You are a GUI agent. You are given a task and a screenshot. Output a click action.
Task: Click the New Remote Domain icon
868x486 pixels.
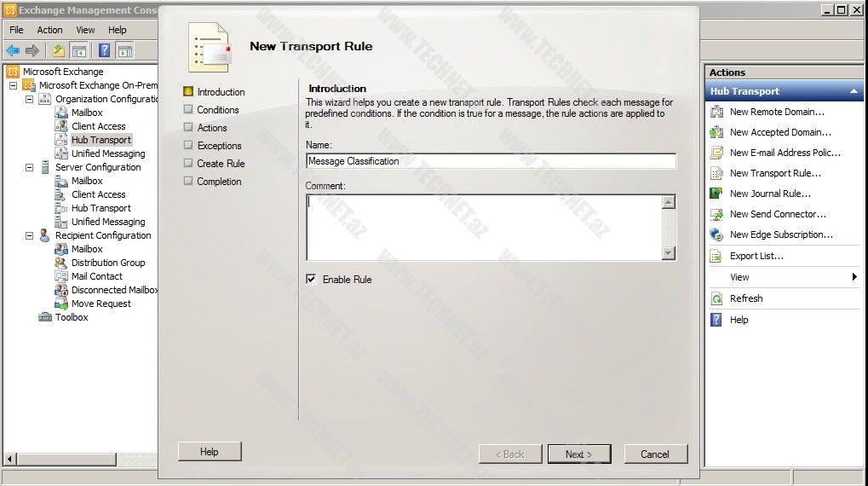pos(716,112)
